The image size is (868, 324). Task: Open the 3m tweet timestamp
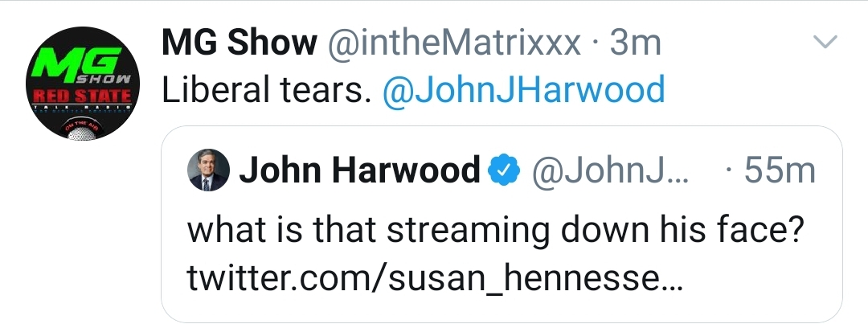[636, 43]
